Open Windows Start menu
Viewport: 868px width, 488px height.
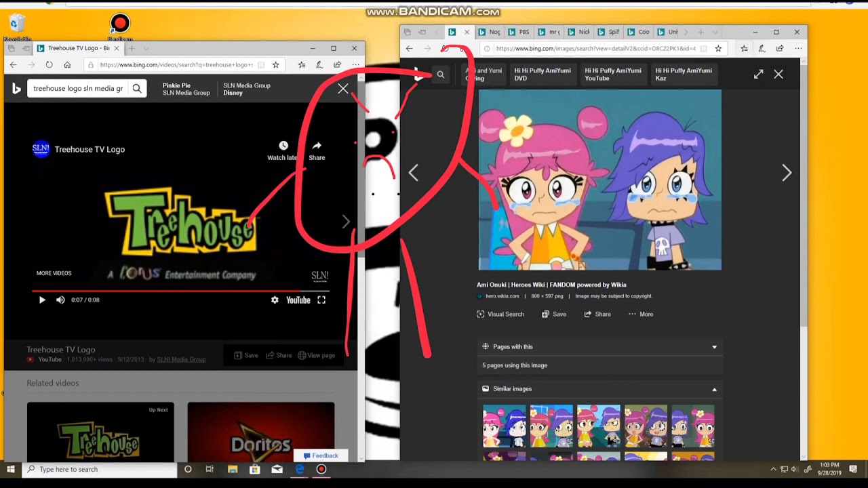point(11,469)
